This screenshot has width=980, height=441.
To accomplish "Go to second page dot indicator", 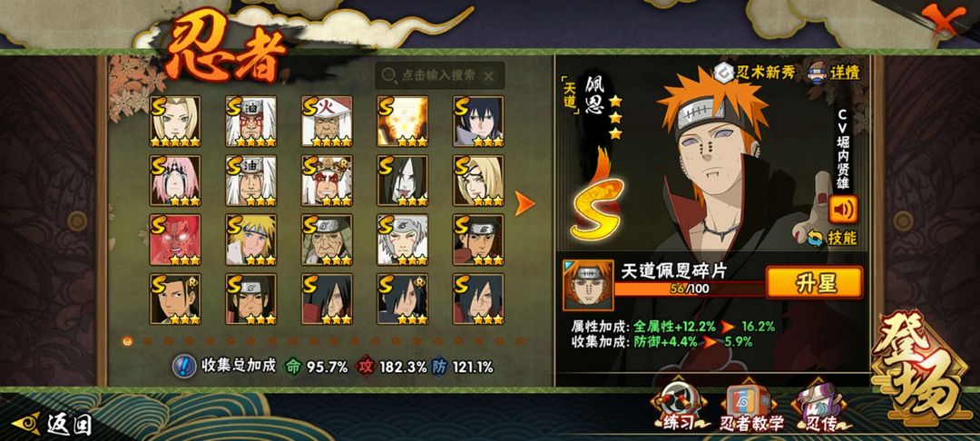I will click(x=148, y=341).
